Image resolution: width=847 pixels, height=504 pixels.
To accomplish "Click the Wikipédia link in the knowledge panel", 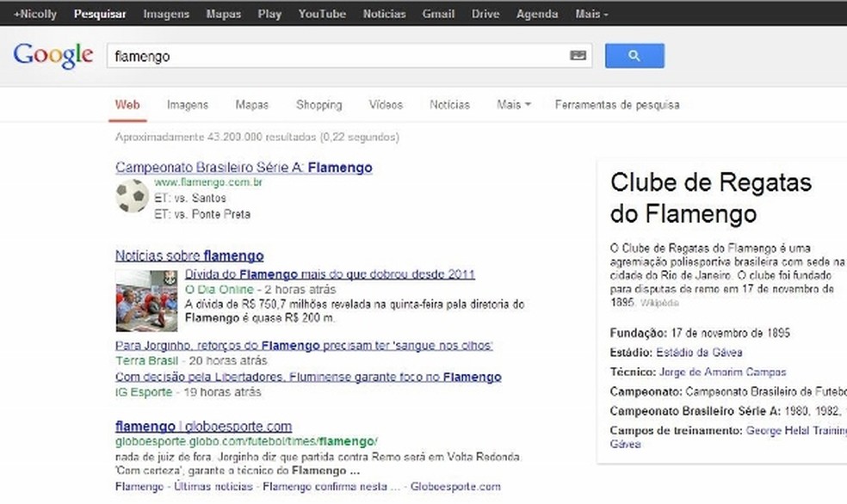I will click(661, 303).
